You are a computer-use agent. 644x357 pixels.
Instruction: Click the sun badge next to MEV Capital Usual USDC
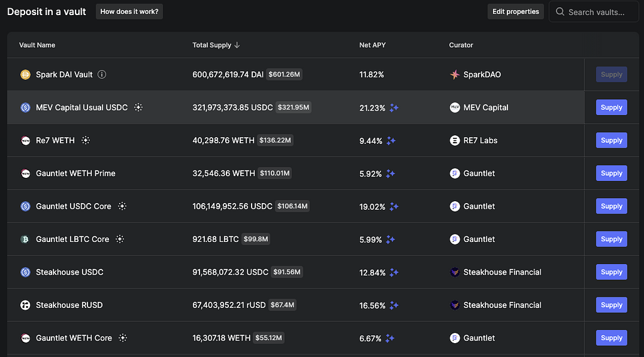point(138,107)
